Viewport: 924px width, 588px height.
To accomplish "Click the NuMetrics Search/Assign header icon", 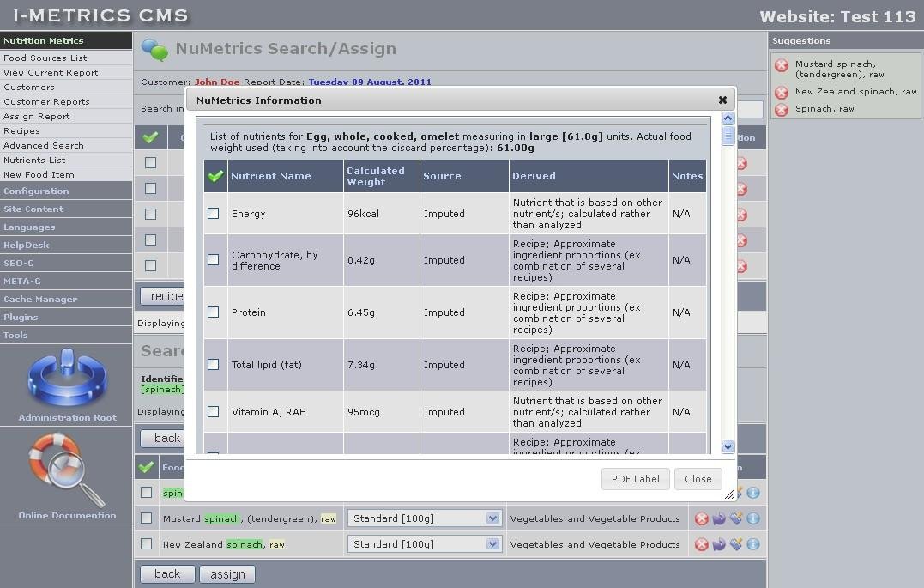I will pos(157,49).
